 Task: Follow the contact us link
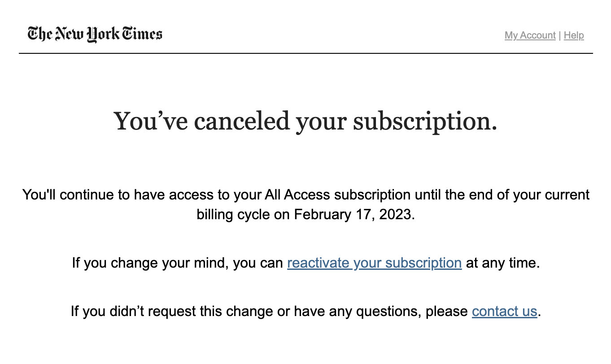(x=504, y=311)
